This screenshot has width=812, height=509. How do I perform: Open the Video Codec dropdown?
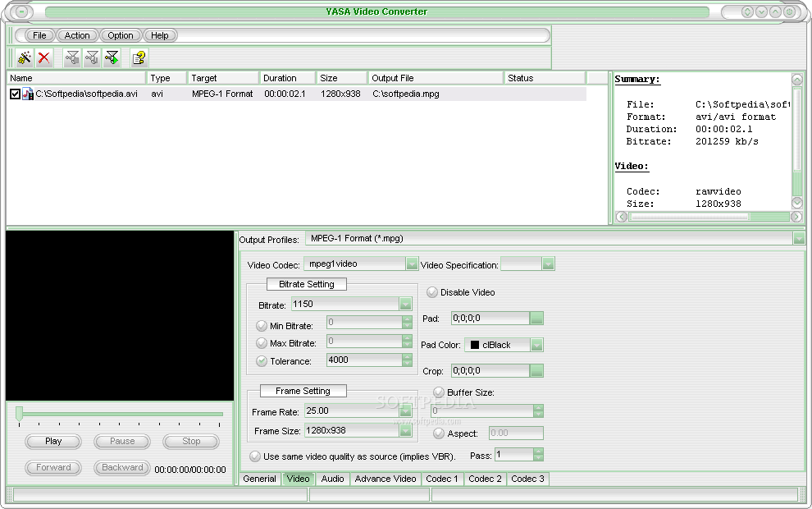click(x=412, y=264)
